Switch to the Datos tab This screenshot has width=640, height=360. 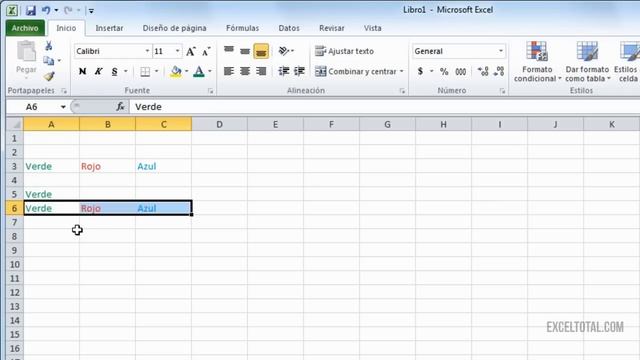coord(289,28)
